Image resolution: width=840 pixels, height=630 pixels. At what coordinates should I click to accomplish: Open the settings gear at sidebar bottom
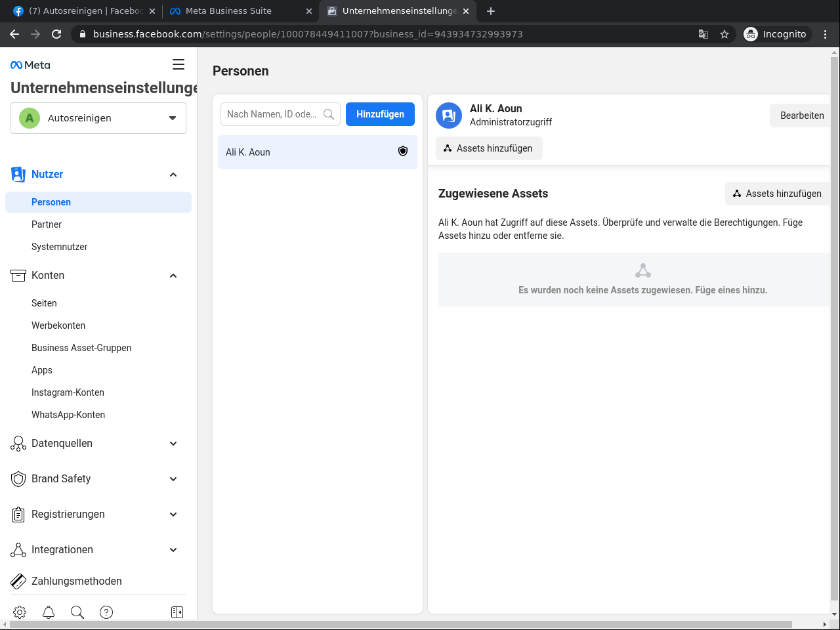coord(20,612)
